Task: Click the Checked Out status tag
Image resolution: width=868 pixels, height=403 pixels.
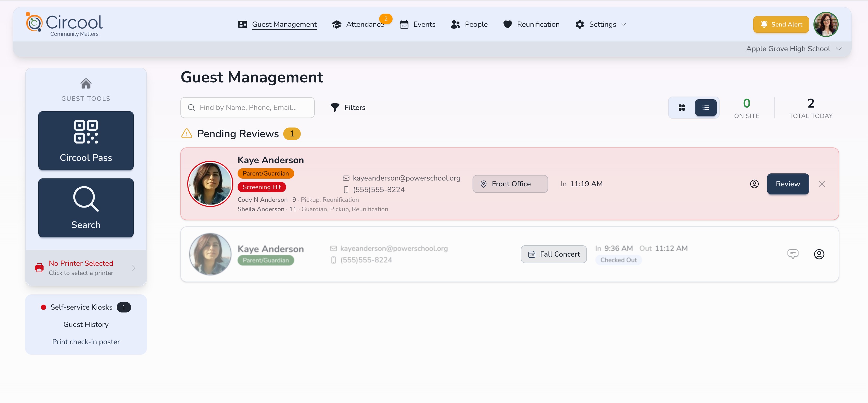Action: tap(618, 260)
